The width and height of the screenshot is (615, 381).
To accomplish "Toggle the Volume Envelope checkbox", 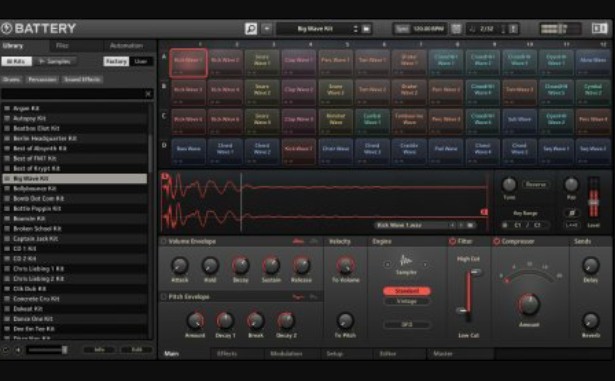I will coord(163,241).
